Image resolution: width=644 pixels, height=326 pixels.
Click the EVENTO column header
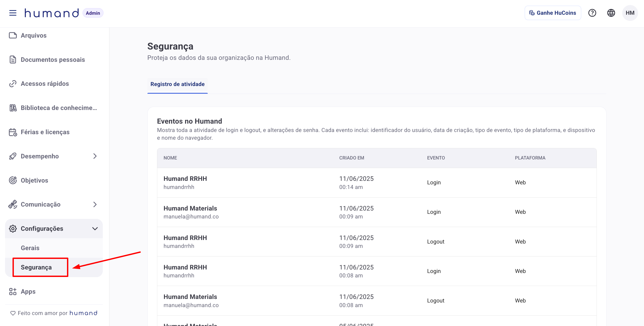tap(436, 158)
